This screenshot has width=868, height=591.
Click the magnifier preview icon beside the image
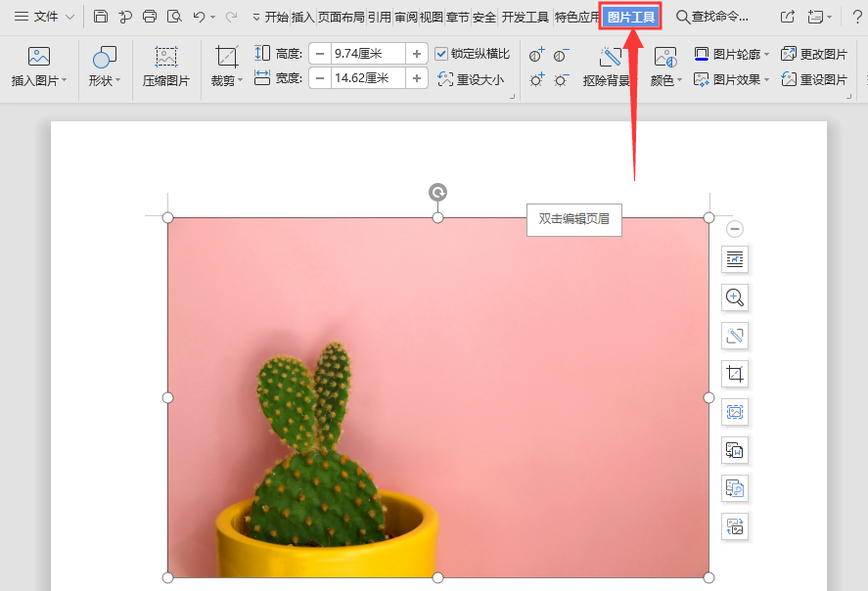click(735, 297)
